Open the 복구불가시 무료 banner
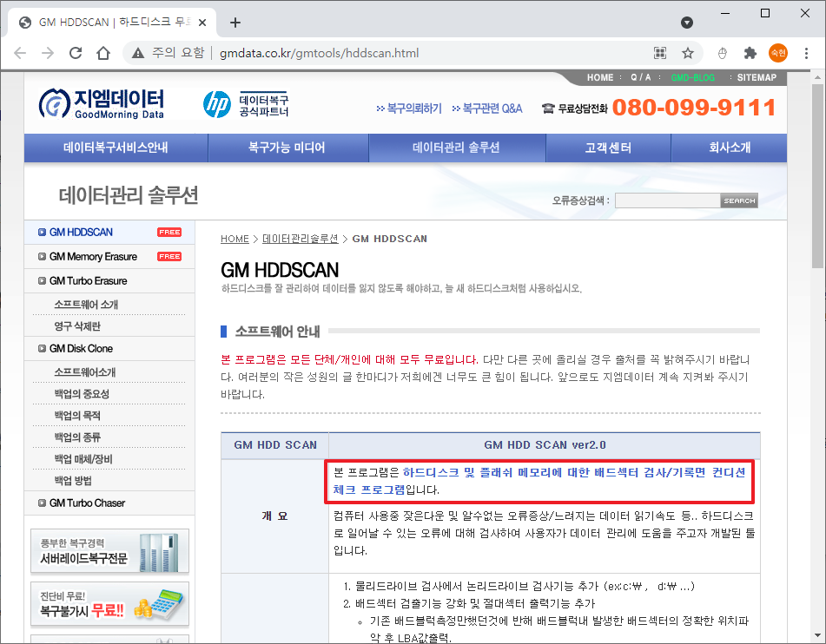 point(109,604)
